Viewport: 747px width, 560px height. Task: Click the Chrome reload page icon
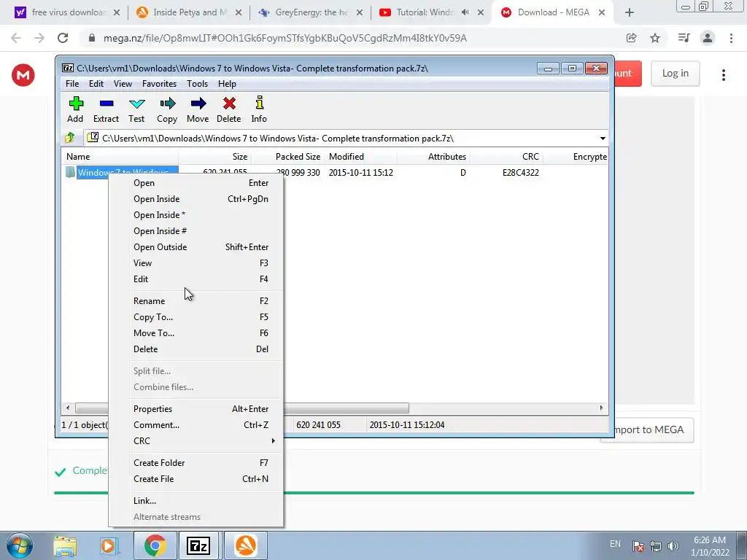click(63, 38)
